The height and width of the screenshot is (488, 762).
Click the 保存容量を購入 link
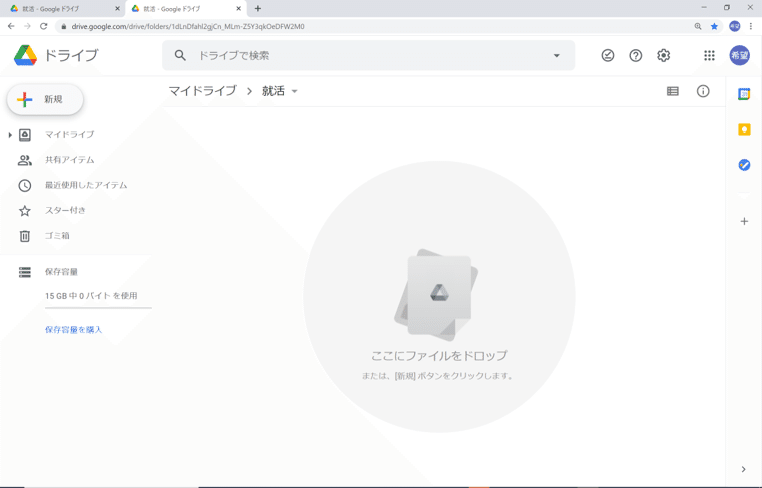point(73,330)
